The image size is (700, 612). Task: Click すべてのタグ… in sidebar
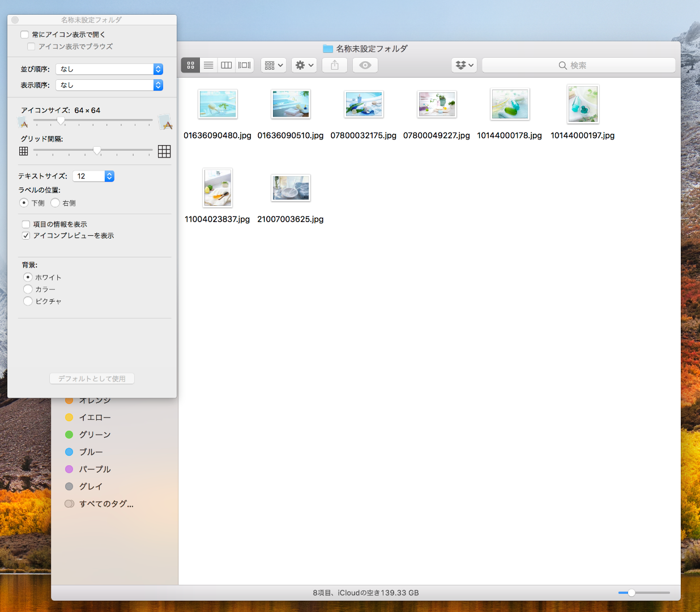[106, 504]
